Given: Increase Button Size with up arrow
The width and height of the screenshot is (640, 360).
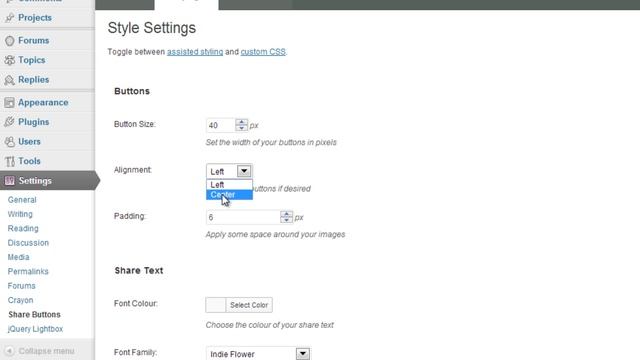Looking at the screenshot, I should [x=242, y=122].
